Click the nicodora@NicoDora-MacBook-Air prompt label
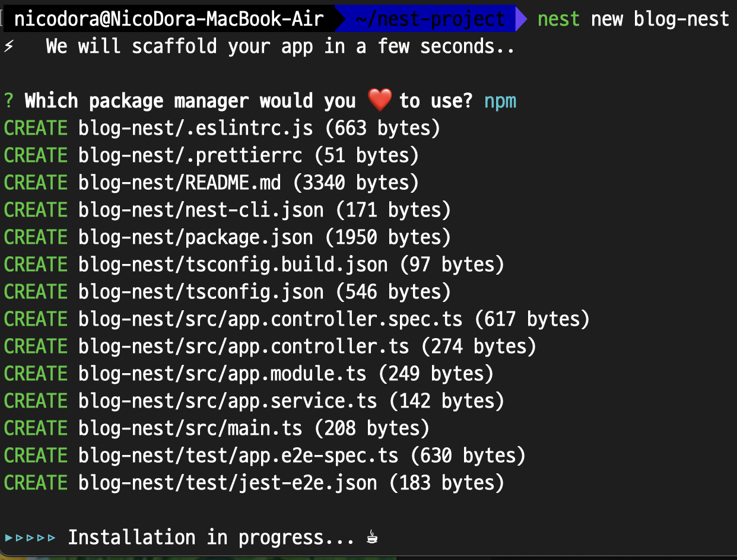Screen dimensions: 737x560 pos(169,19)
